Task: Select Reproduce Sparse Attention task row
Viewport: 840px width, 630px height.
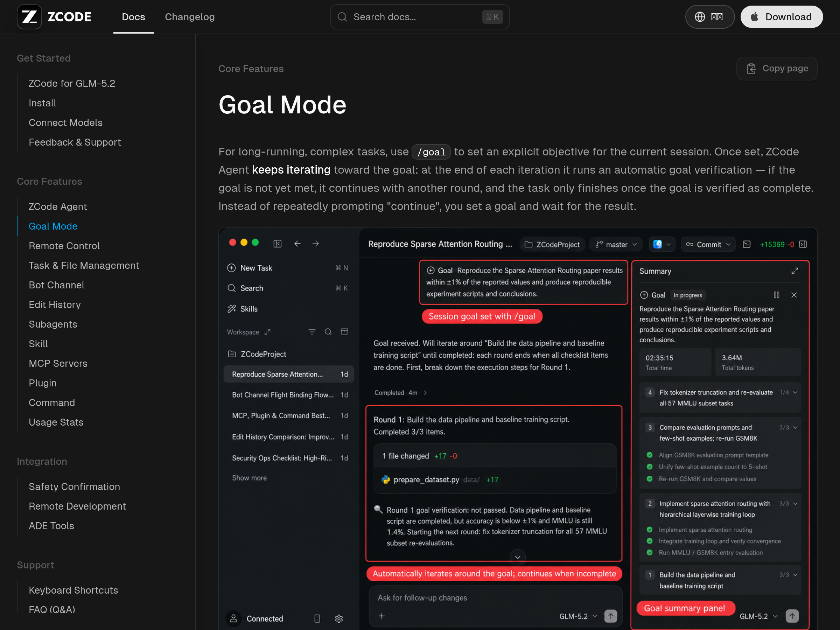Action: (289, 374)
